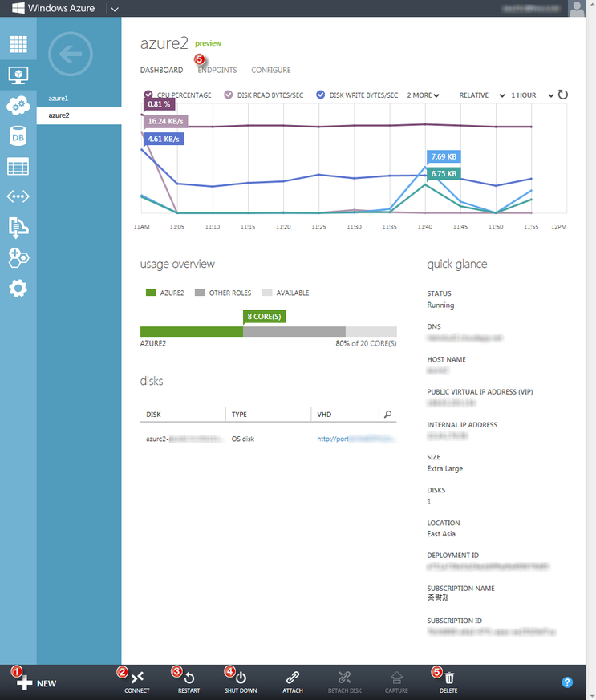Restart the azure2 virtual machine
596x700 pixels.
[x=189, y=682]
